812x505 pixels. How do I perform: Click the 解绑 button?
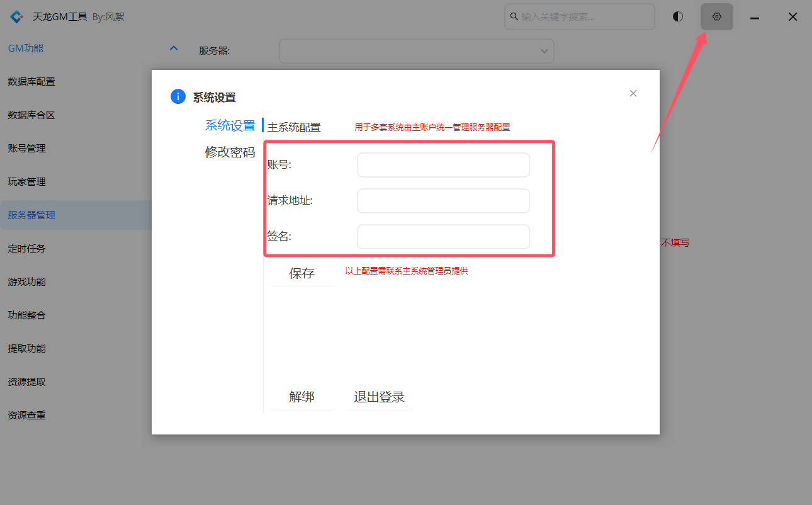[x=302, y=397]
